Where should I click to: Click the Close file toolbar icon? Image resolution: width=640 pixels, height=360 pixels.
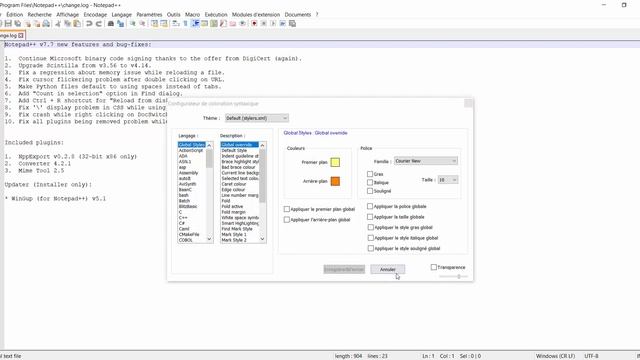27,24
